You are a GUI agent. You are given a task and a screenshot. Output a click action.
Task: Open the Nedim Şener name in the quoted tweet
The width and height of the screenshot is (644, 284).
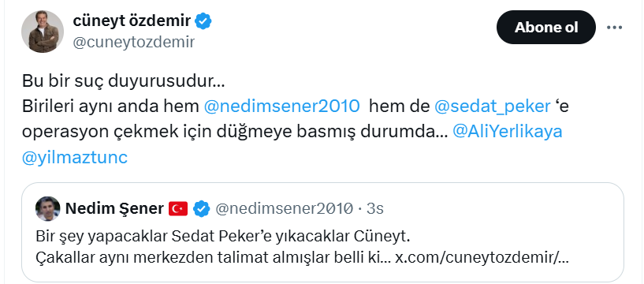click(114, 209)
